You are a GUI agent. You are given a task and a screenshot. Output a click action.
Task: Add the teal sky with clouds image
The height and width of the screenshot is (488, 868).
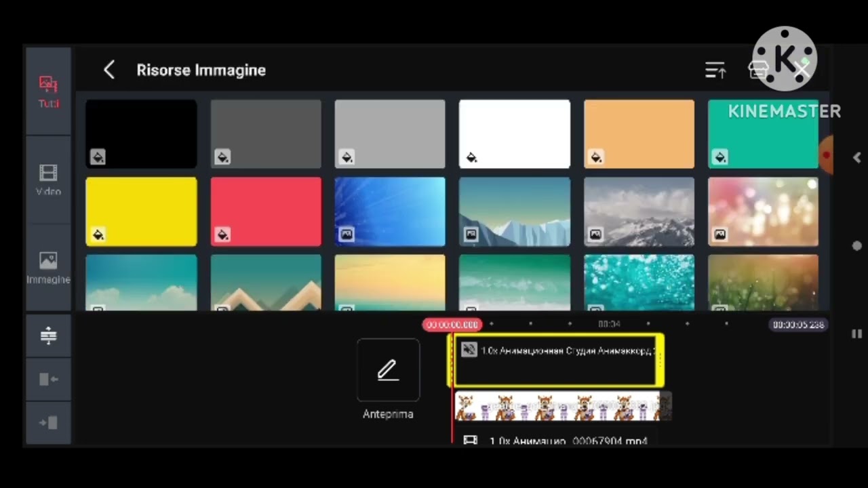coord(141,283)
